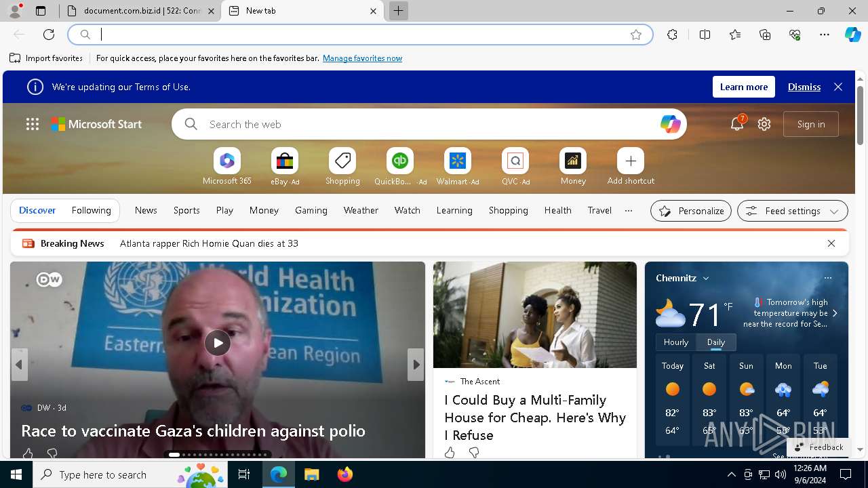The image size is (868, 488).
Task: Like The Ascent article thumbs up
Action: [x=450, y=452]
